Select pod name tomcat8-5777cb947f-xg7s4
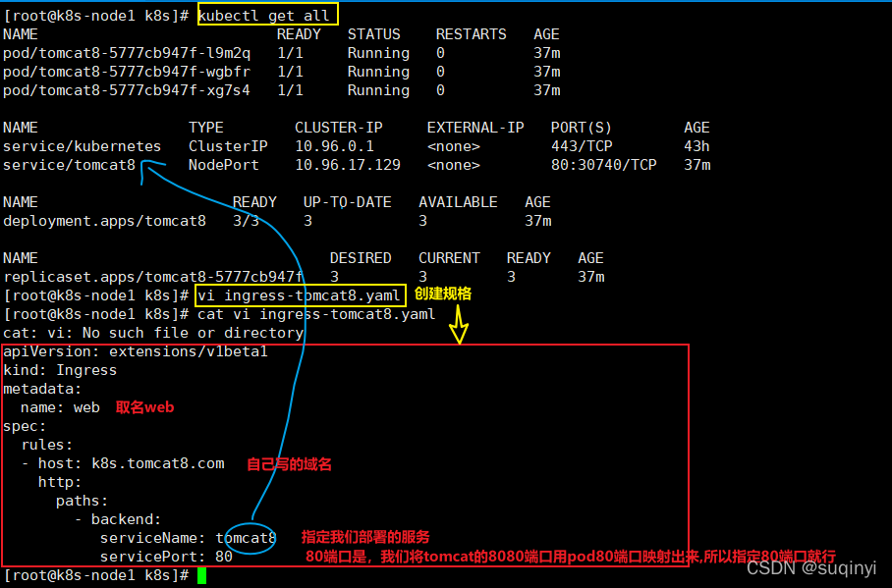This screenshot has height=588, width=892. pos(127,90)
